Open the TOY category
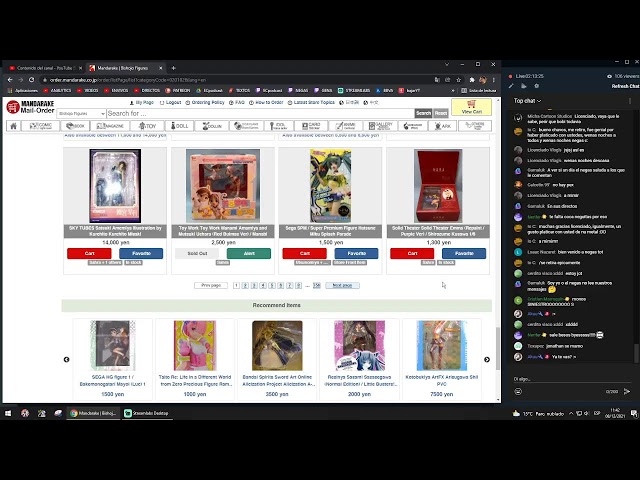Screen dimensions: 640x480 click(147, 126)
